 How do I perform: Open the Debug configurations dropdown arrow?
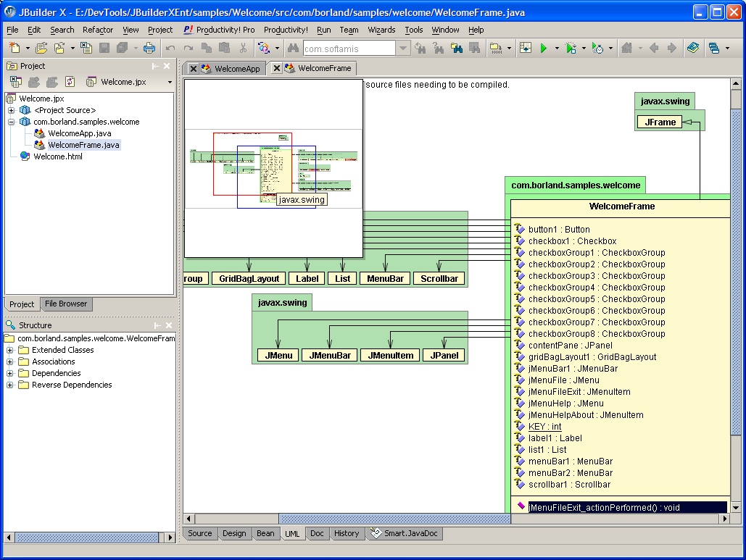click(x=584, y=48)
